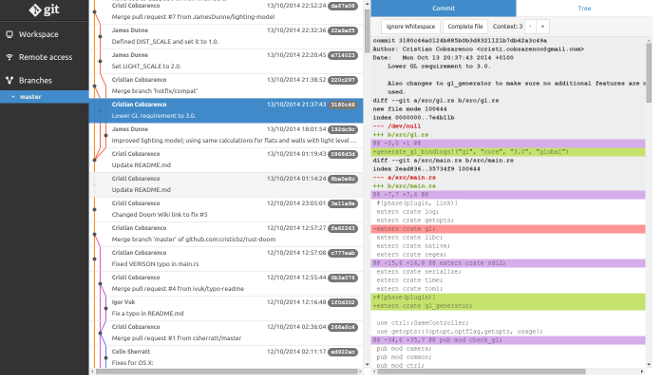
Task: Click the Workspace monitor icon
Action: click(10, 34)
